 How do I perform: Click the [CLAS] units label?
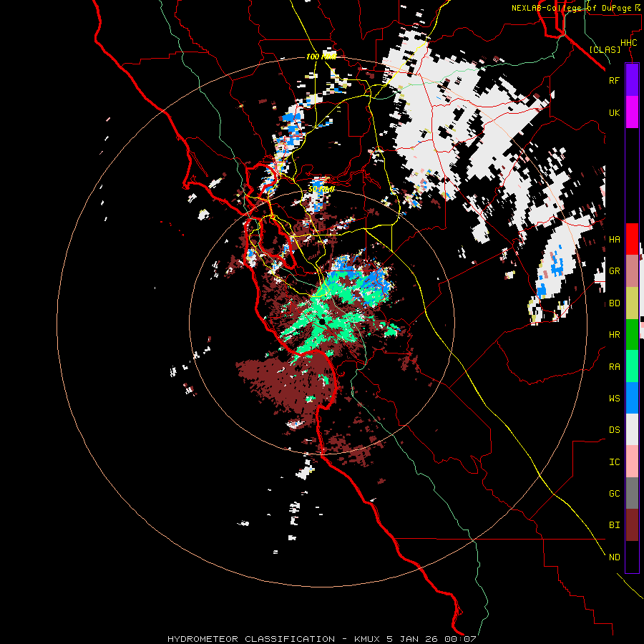[x=605, y=49]
